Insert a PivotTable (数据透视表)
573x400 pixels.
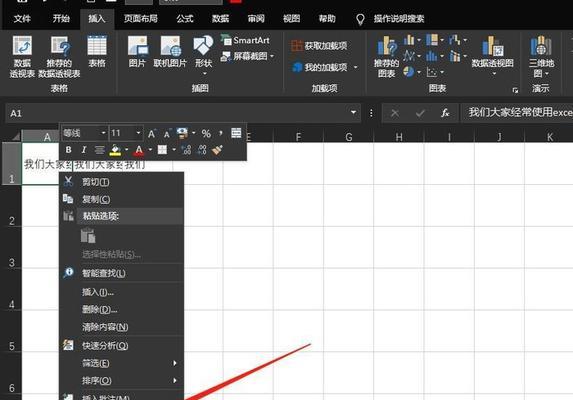coord(22,56)
